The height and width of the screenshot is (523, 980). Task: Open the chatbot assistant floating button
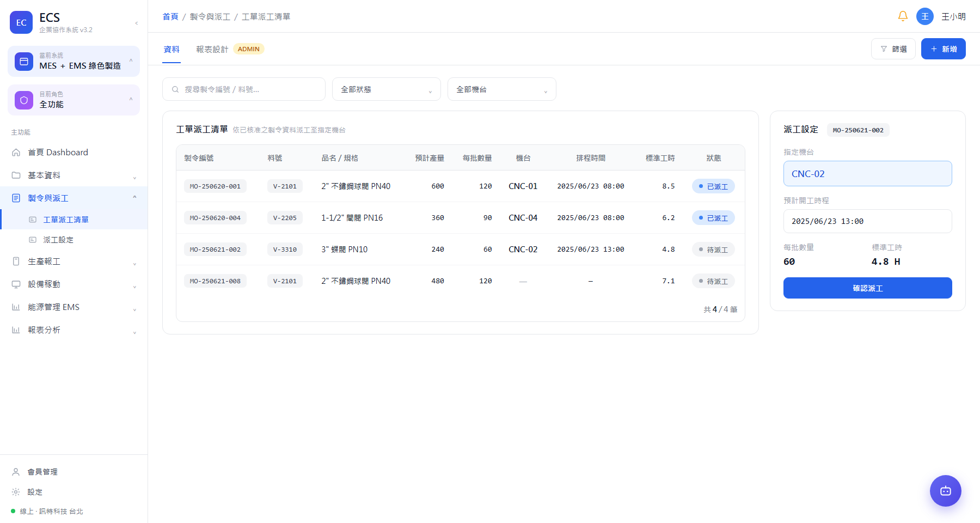pos(945,491)
